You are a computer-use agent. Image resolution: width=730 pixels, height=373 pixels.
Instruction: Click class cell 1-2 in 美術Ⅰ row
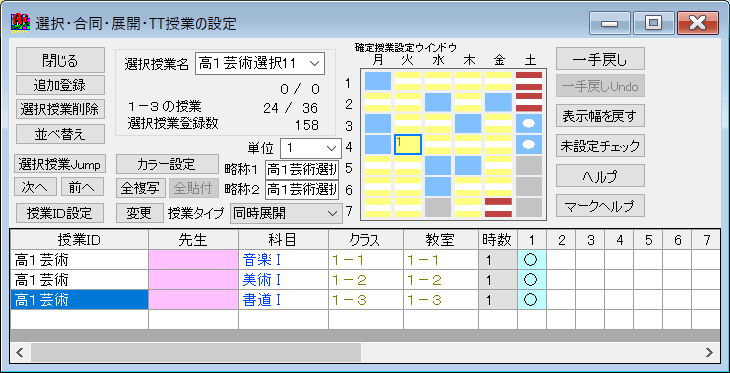[x=365, y=280]
